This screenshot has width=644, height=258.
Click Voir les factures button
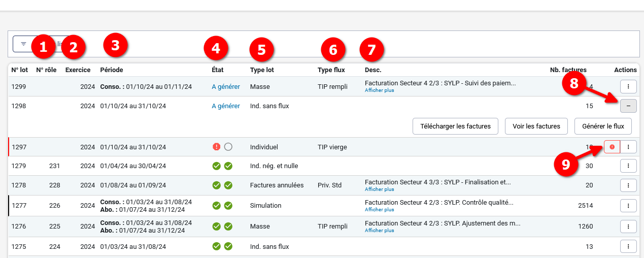tap(536, 126)
